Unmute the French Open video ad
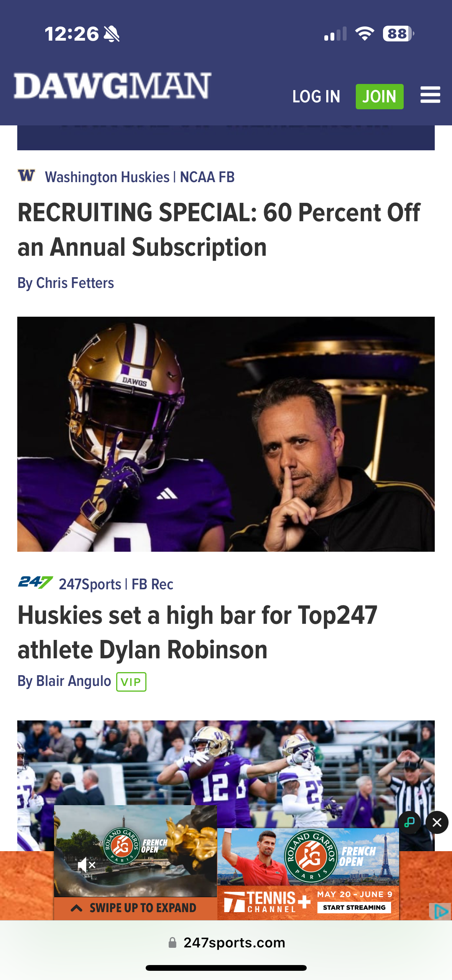The height and width of the screenshot is (980, 452). coord(86,865)
